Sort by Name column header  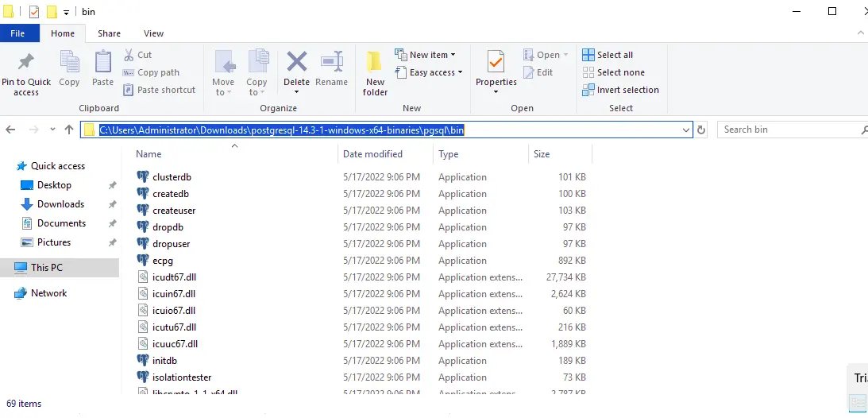149,154
